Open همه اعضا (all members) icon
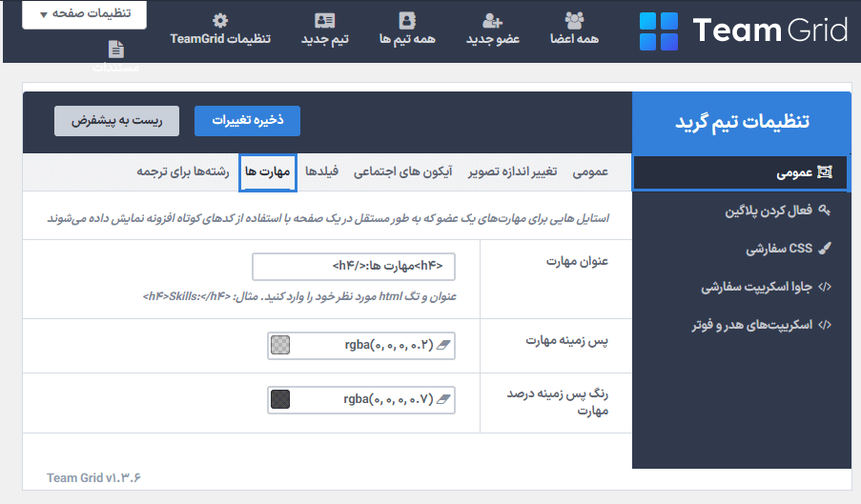The height and width of the screenshot is (504, 861). pos(574,20)
